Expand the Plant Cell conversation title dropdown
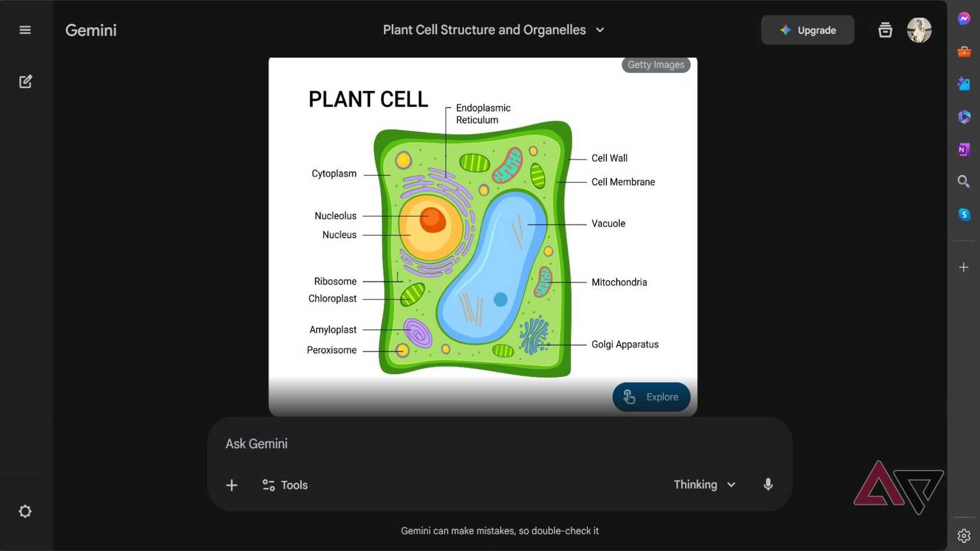This screenshot has height=551, width=980. 599,29
